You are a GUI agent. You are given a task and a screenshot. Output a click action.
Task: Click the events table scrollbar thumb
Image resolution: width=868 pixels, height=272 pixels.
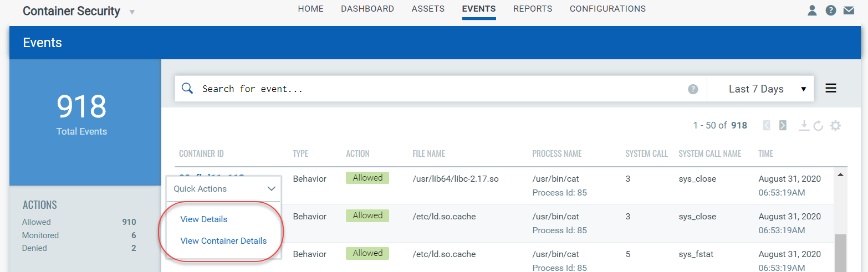841,253
